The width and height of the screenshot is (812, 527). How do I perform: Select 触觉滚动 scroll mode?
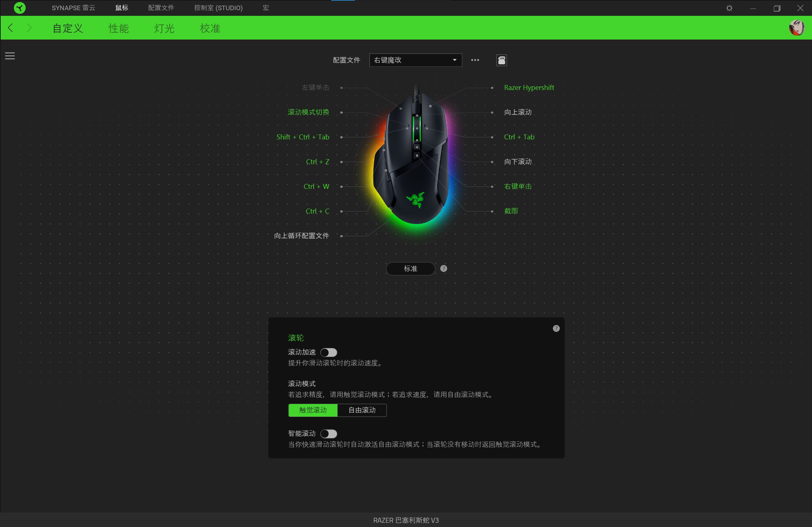point(313,410)
